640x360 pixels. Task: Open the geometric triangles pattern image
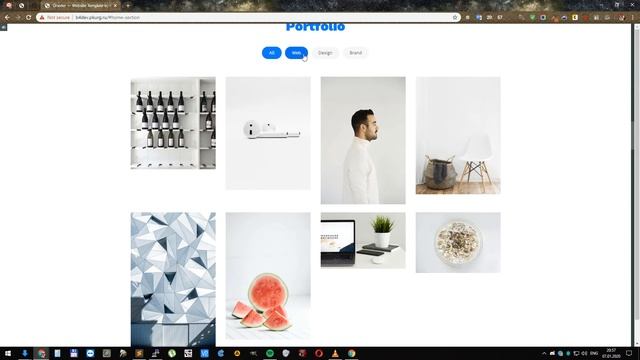pyautogui.click(x=173, y=279)
